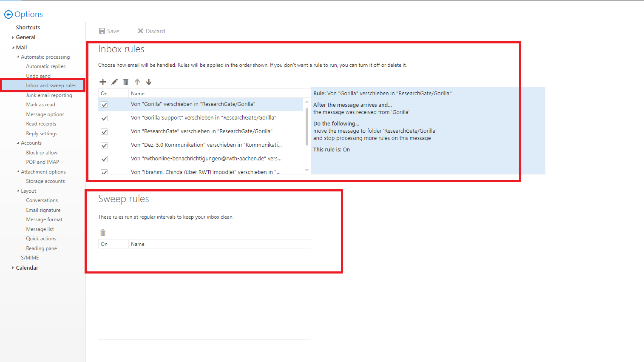Expand the Calendar section in the sidebar
The width and height of the screenshot is (644, 362).
[x=13, y=268]
